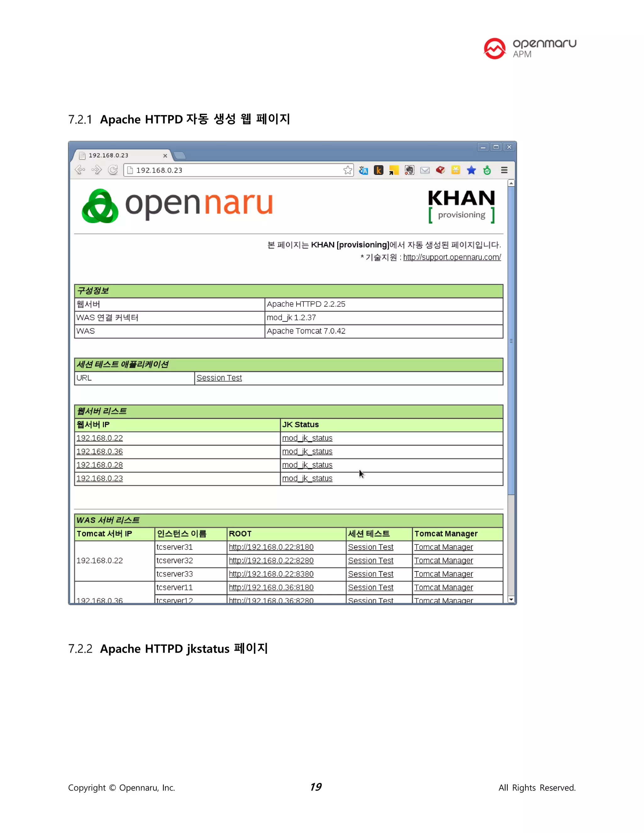Screen dimensions: 644x833
Task: Open ROOT link http://192.168.0.36:8180
Action: 271,588
